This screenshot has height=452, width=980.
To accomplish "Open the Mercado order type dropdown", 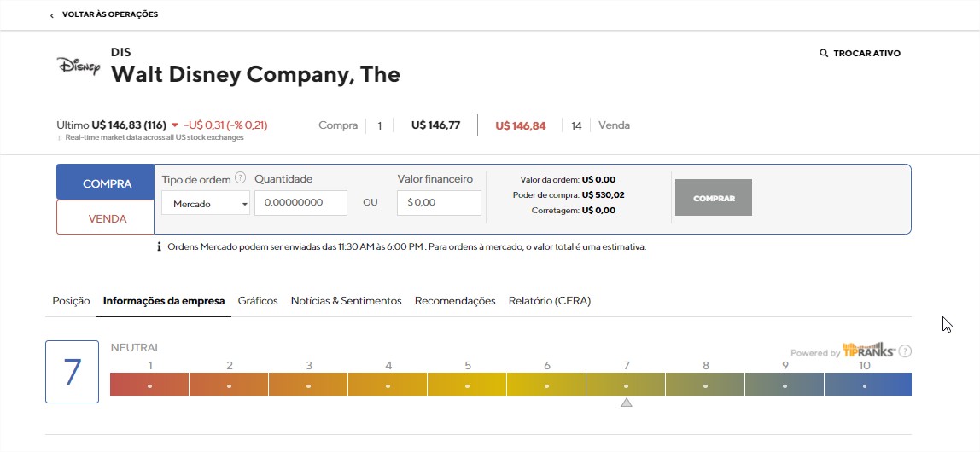I will (x=206, y=204).
